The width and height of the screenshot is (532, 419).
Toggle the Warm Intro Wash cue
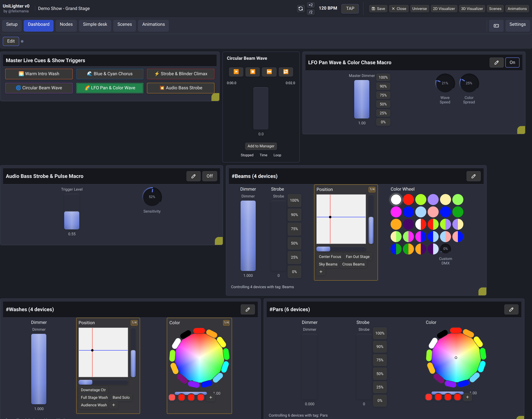click(39, 74)
